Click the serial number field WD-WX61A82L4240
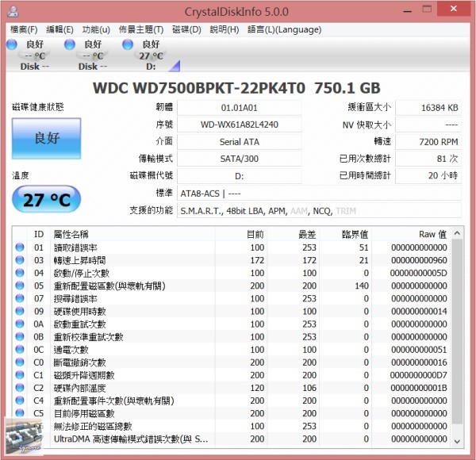476x460 pixels. (240, 125)
